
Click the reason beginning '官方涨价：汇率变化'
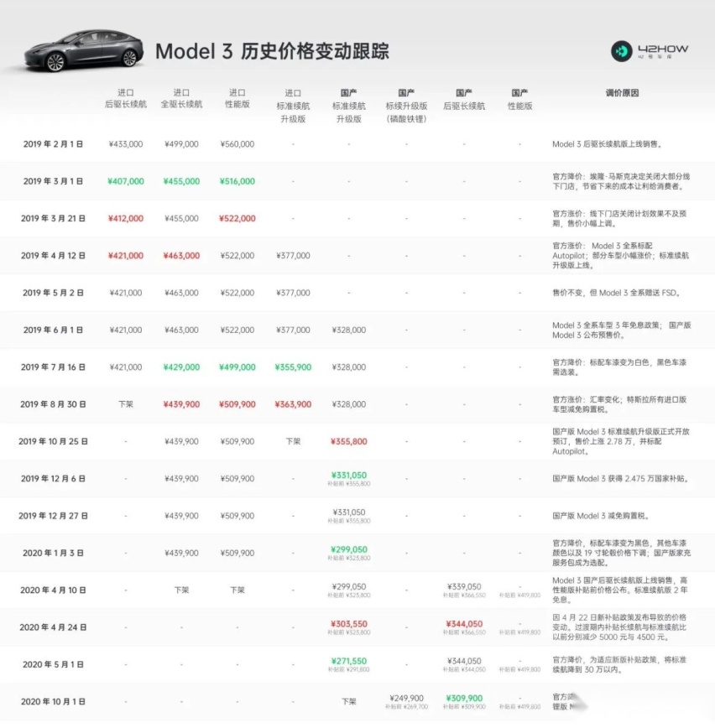tap(618, 404)
